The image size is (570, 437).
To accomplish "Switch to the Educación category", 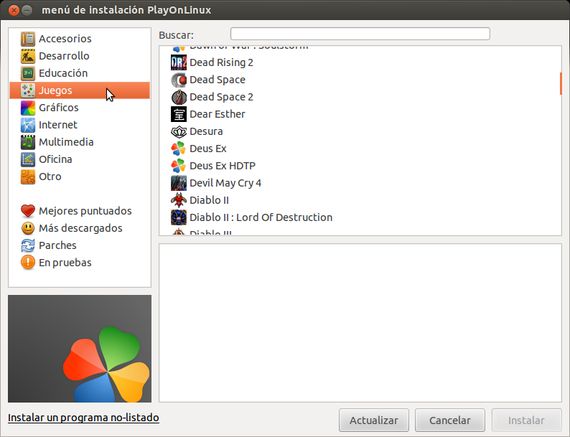I will tap(80, 73).
